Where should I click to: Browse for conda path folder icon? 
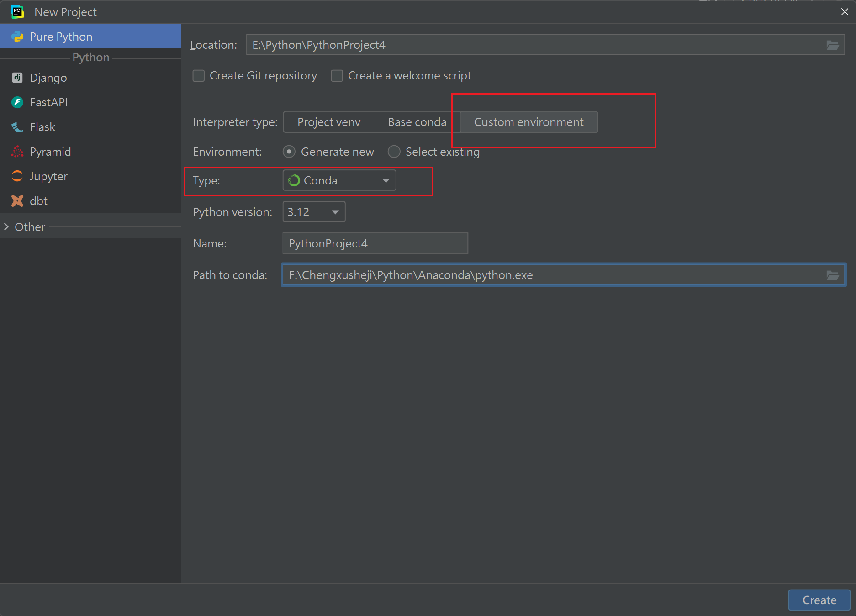pos(833,275)
